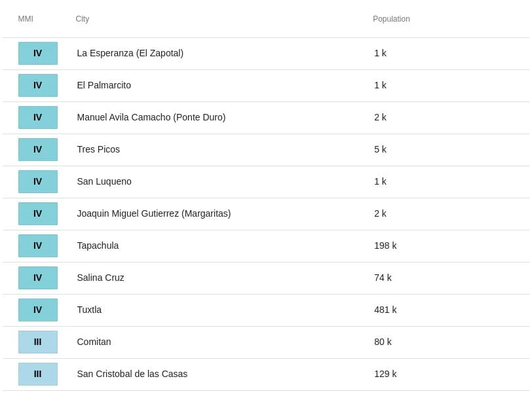
Task: Click the Population column header
Action: pyautogui.click(x=391, y=19)
